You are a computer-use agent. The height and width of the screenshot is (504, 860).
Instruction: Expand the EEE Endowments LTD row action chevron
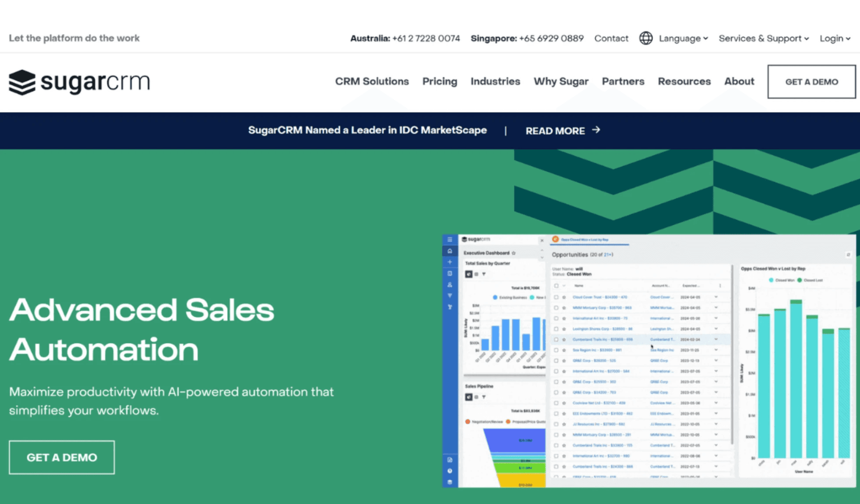716,413
